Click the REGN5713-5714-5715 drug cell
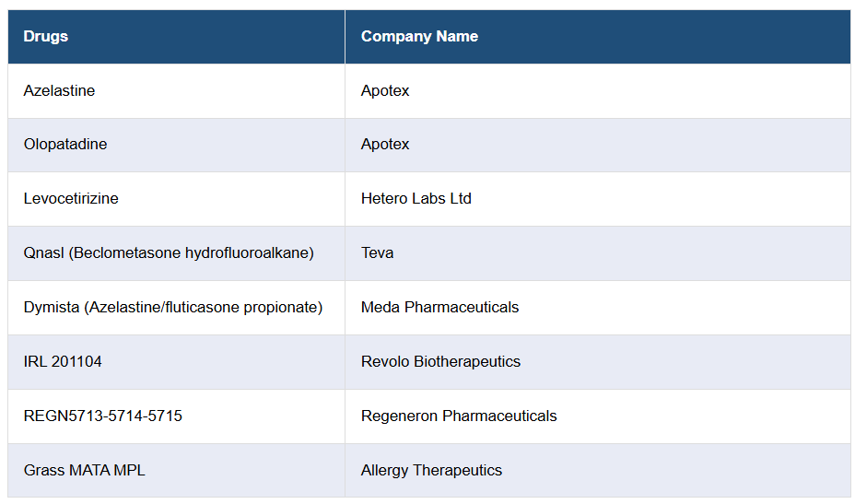This screenshot has height=504, width=855. click(x=103, y=416)
